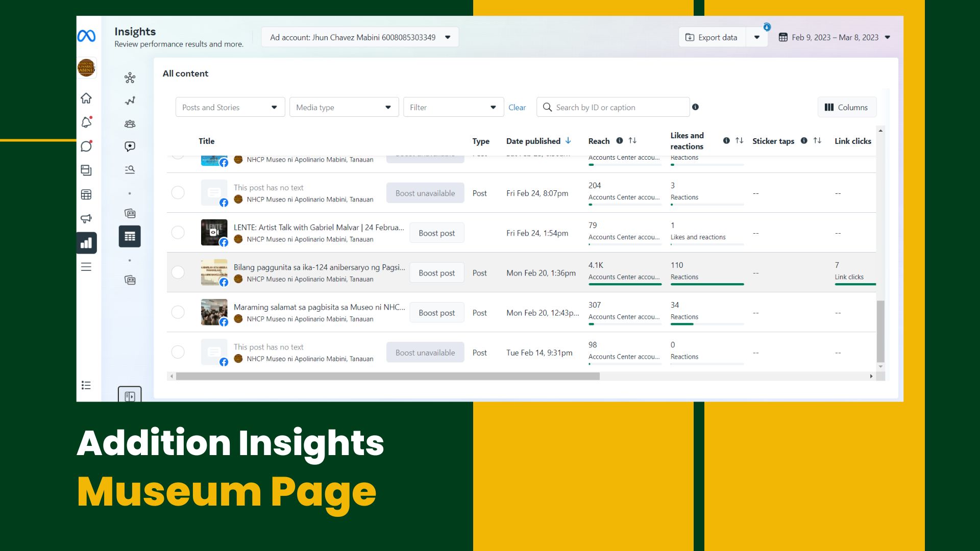Screen dimensions: 980x551
Task: Open the Home icon in sidebar
Action: point(86,98)
